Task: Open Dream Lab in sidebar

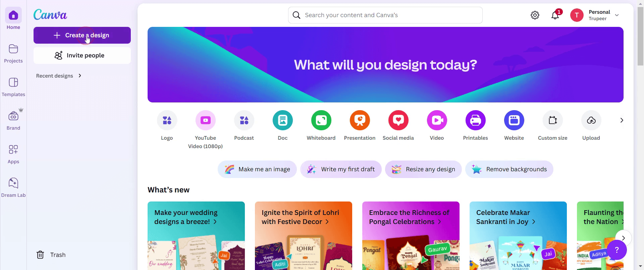Action: pos(13,187)
